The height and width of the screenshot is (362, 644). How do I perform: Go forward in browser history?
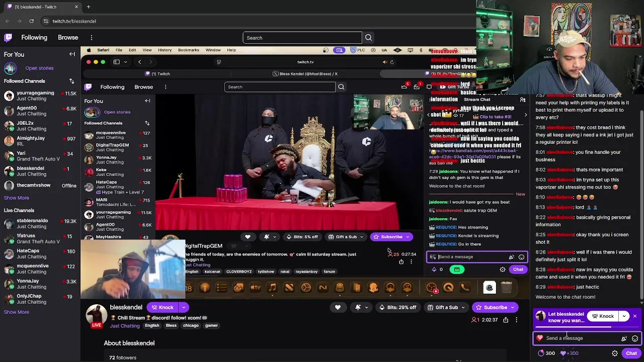click(x=20, y=21)
